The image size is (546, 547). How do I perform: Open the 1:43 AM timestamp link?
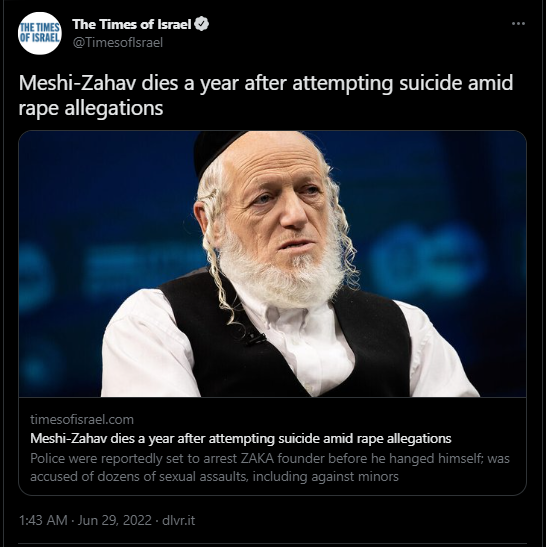pos(43,520)
